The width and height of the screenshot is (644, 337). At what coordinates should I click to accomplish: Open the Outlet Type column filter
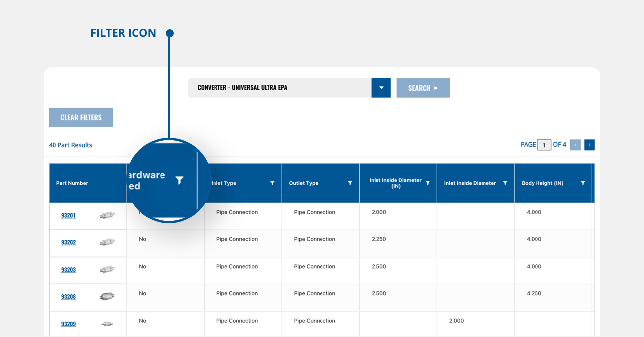(x=350, y=183)
